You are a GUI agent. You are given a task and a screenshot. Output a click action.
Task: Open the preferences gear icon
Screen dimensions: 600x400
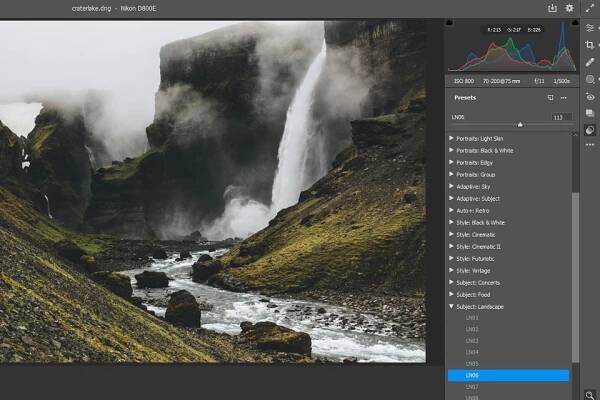point(569,8)
